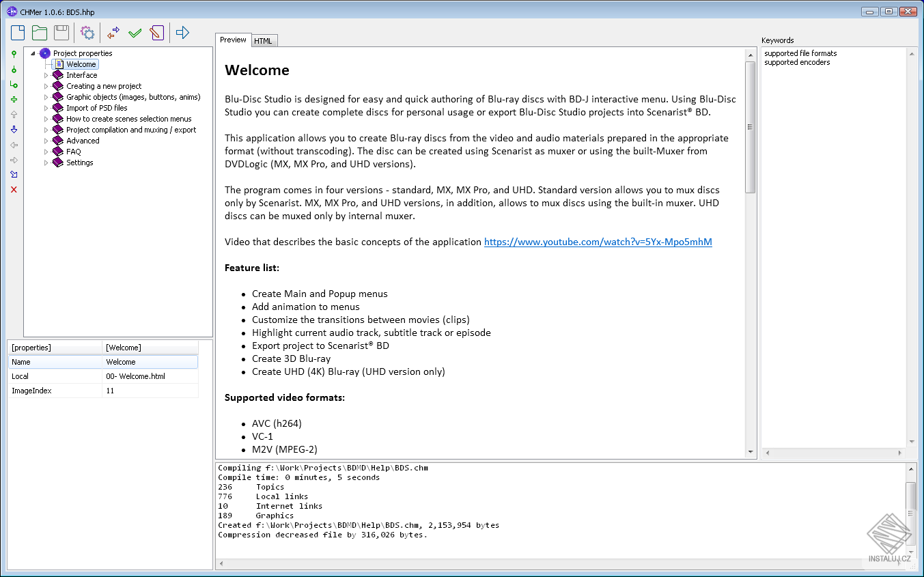Click the Keywords panel scroll-right arrow

pyautogui.click(x=900, y=453)
